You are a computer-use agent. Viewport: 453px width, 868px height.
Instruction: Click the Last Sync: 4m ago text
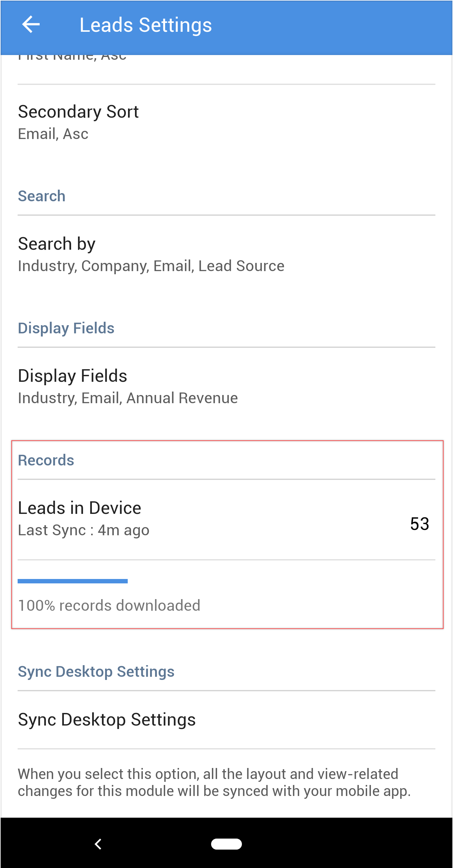click(x=84, y=530)
